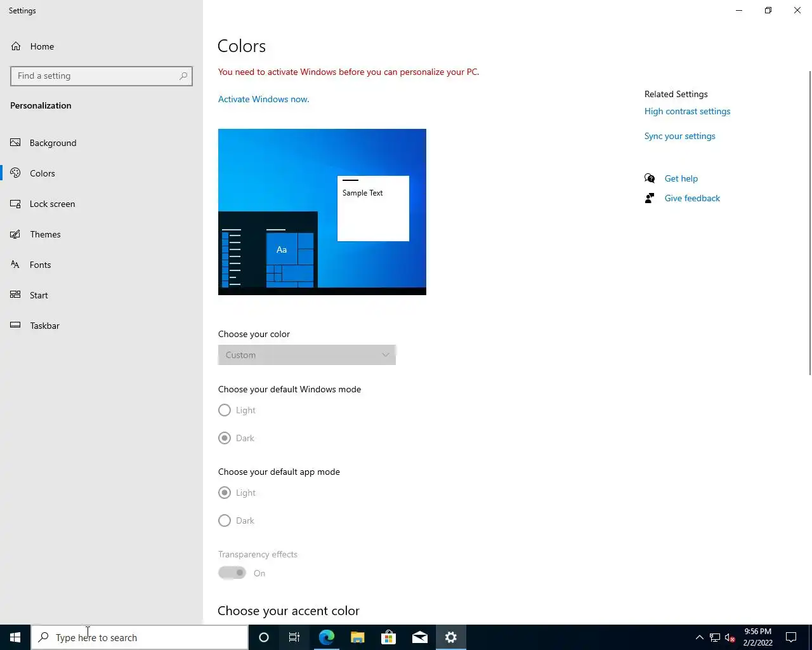Open Sync your settings link

[679, 136]
